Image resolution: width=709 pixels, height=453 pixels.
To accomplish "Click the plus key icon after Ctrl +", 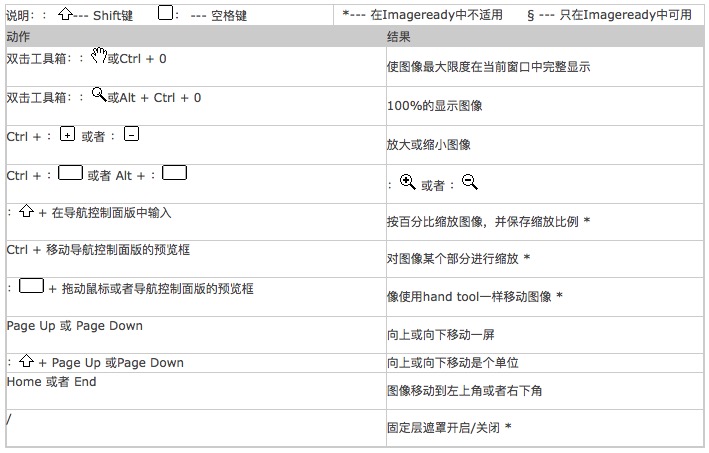I will pyautogui.click(x=68, y=135).
